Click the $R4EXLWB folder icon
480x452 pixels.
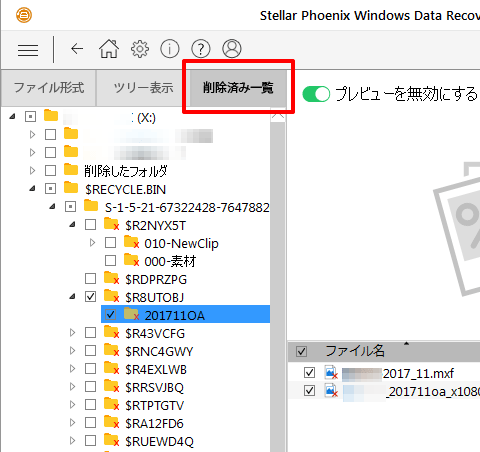click(x=111, y=368)
